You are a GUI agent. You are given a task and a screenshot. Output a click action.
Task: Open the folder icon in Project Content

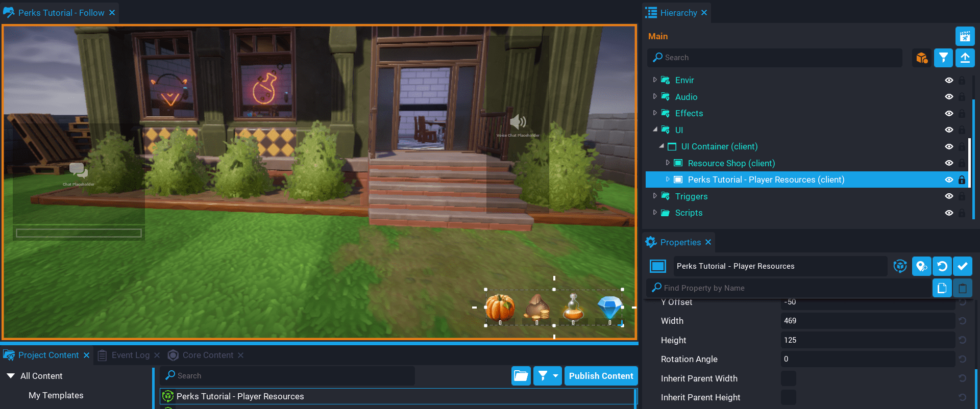[521, 376]
